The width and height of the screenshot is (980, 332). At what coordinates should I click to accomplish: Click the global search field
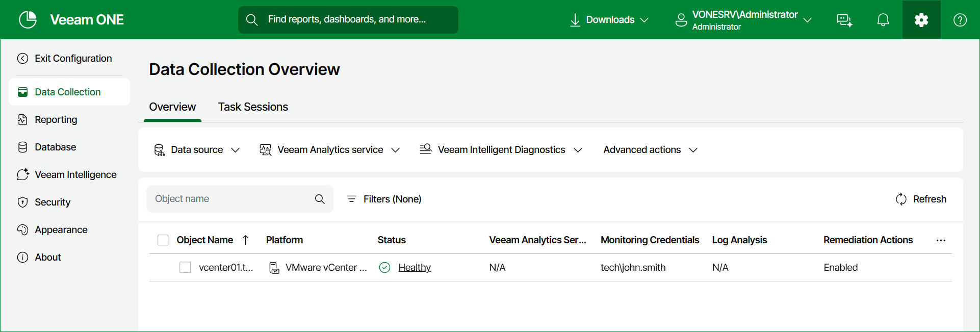(x=348, y=20)
